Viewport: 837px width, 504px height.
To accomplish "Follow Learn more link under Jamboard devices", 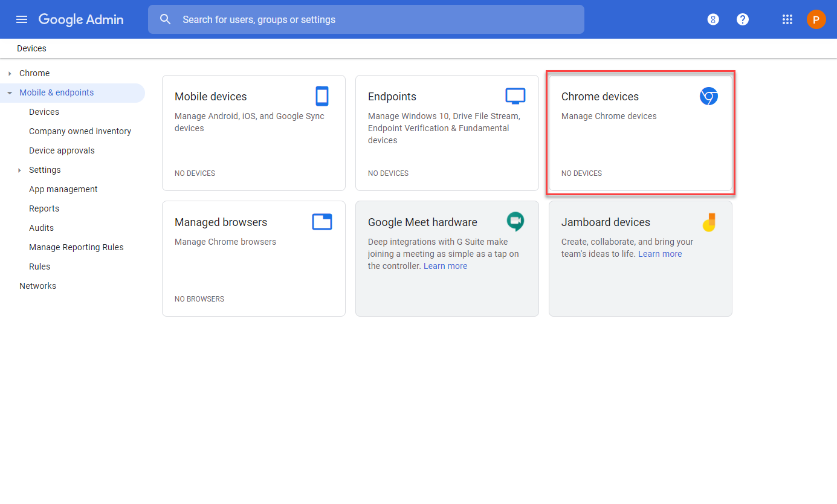I will (x=660, y=254).
